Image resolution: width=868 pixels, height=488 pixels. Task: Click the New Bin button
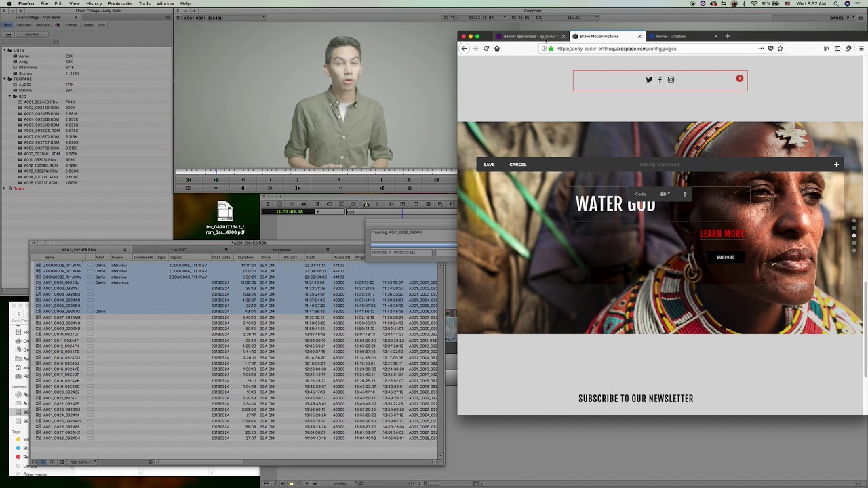click(32, 34)
